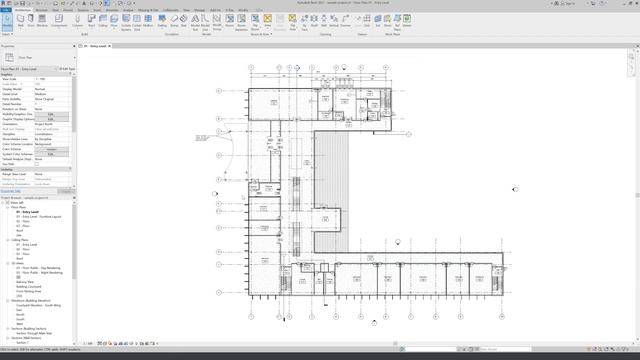Select the Ceiling tool
This screenshot has height=360, width=640.
[103, 21]
